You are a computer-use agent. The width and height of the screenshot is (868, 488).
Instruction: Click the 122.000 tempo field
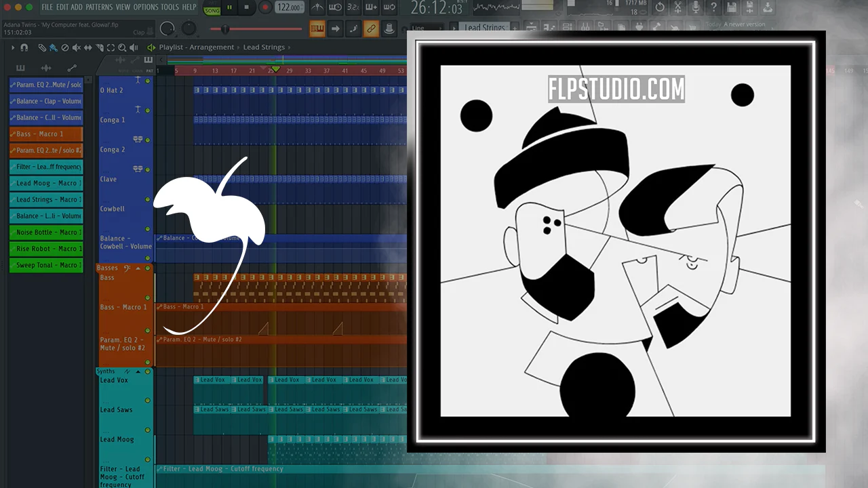290,8
